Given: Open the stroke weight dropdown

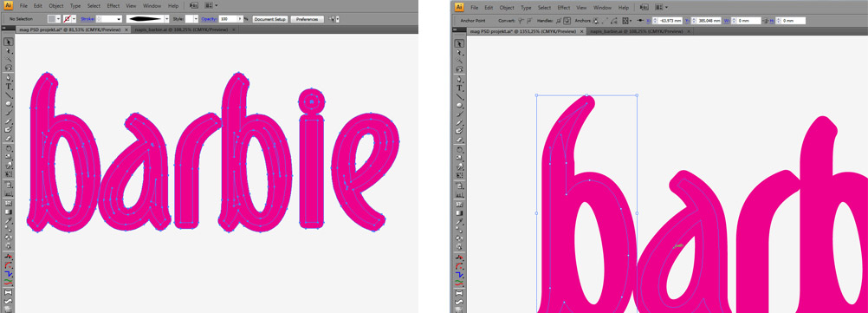Looking at the screenshot, I should [x=119, y=19].
